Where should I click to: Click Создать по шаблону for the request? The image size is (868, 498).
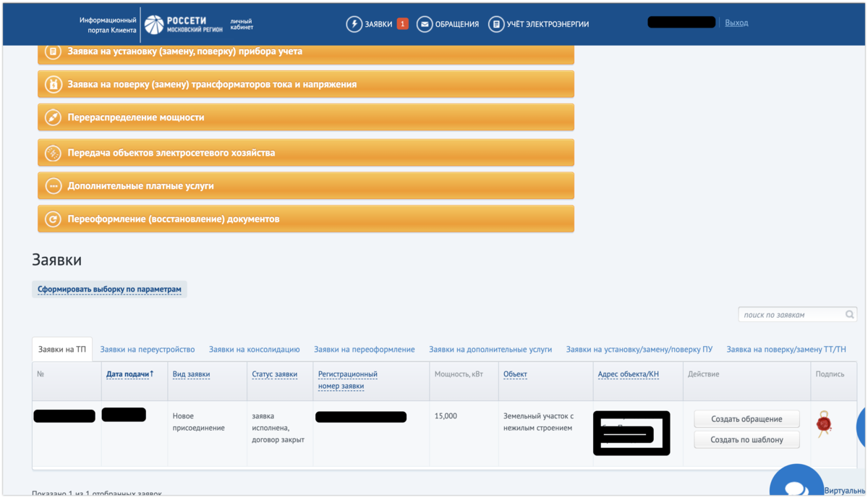746,439
